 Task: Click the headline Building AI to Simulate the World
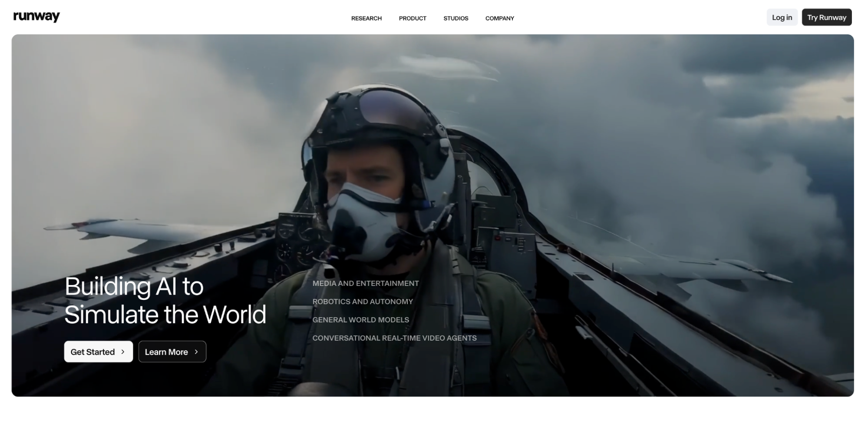tap(165, 300)
